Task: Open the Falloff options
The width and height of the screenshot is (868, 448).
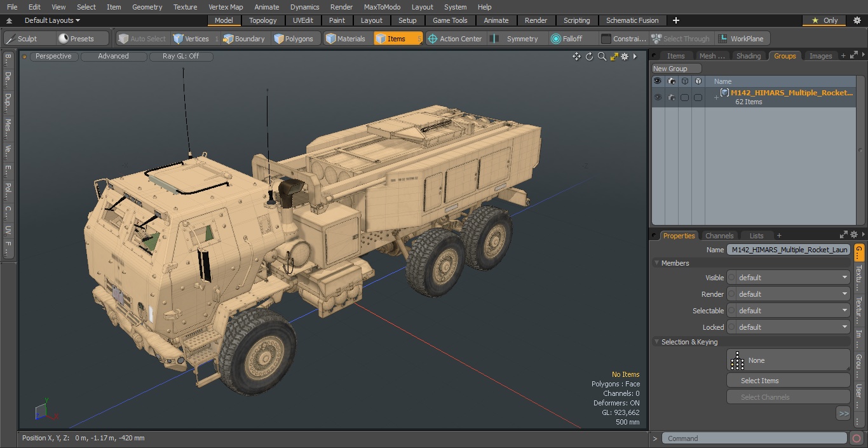Action: click(573, 39)
